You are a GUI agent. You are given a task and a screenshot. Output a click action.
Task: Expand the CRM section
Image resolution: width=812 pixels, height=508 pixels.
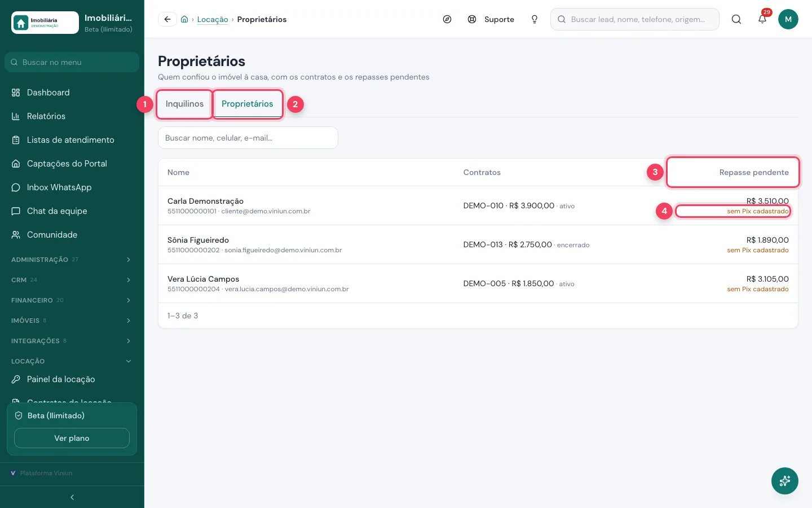[72, 280]
